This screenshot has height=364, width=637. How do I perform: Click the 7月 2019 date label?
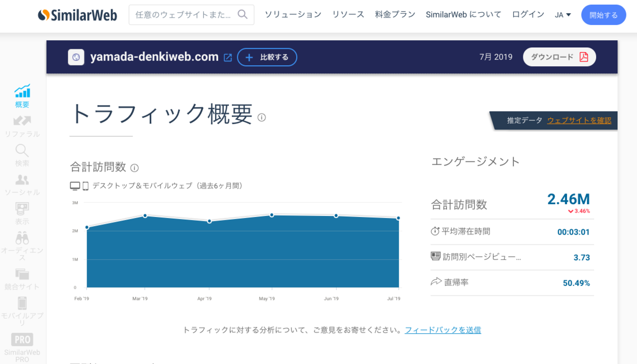click(496, 57)
